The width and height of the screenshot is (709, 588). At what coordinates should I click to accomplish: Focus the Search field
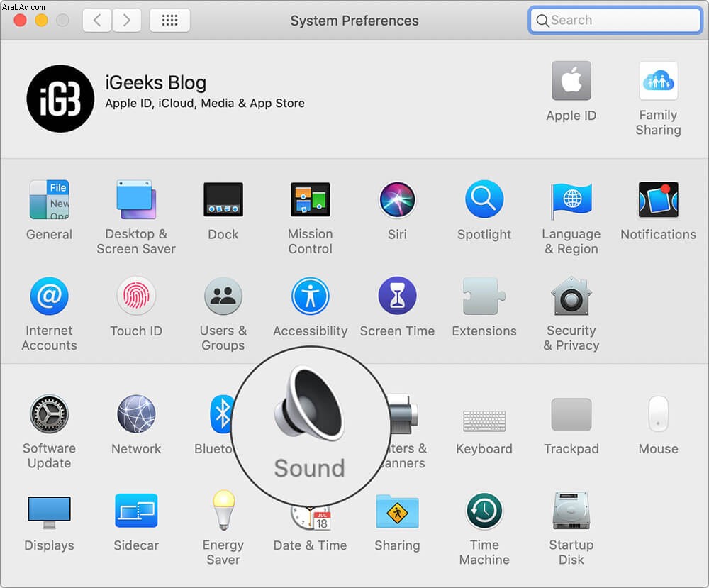click(615, 21)
